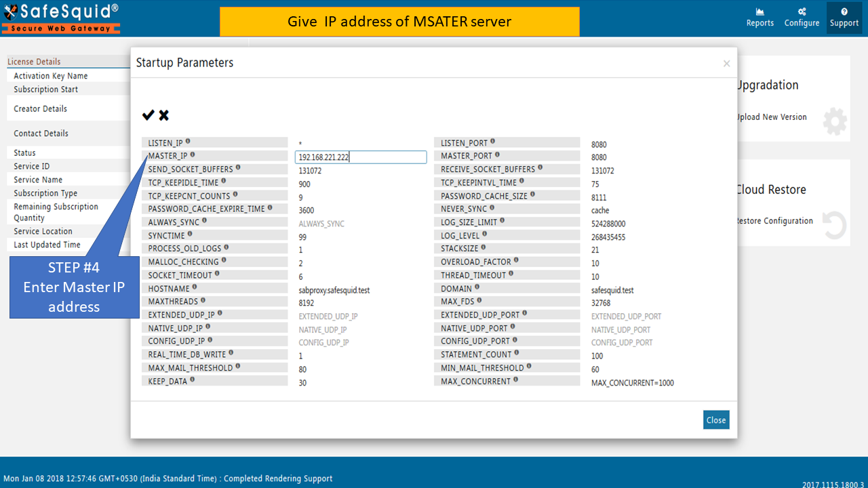Click the Upload New Version link
This screenshot has width=868, height=488.
[x=772, y=117]
